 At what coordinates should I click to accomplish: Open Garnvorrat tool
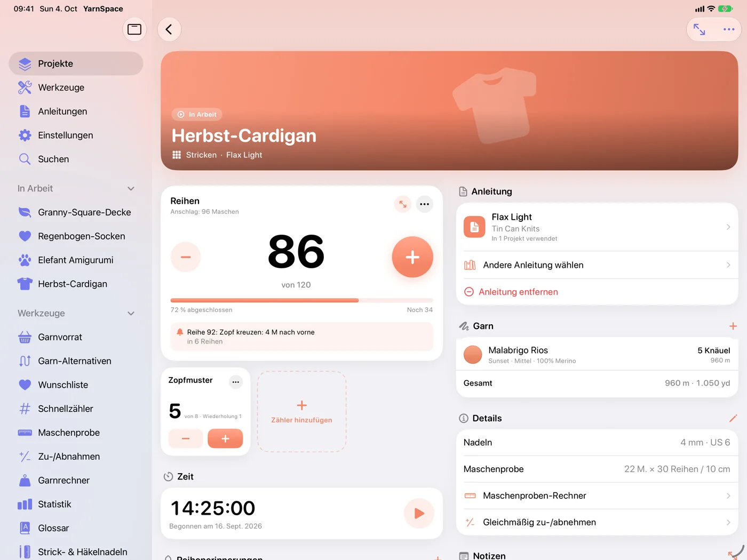[76, 337]
